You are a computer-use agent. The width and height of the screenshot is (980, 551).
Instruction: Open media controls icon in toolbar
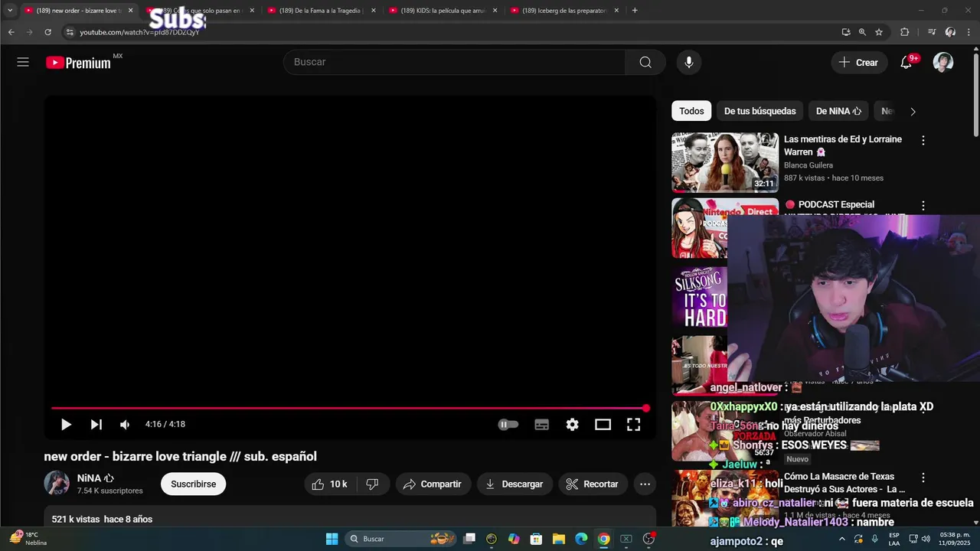[x=932, y=32]
